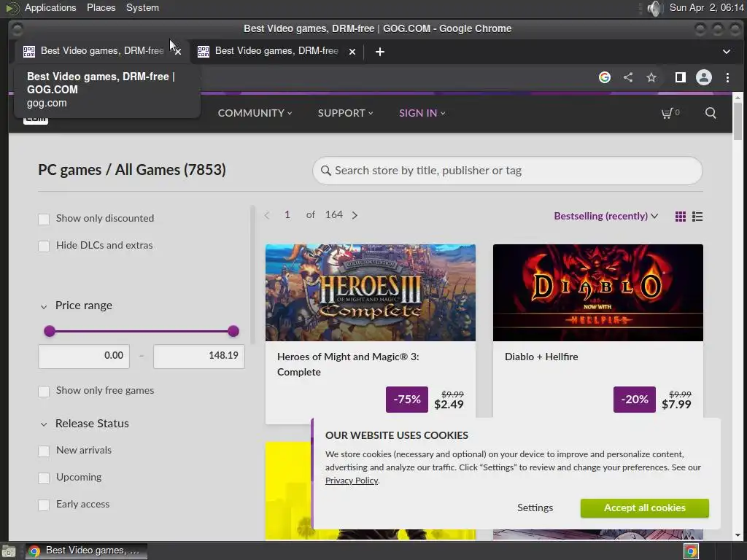The height and width of the screenshot is (560, 747).
Task: Enable Show only discounted checkbox
Action: (x=44, y=219)
